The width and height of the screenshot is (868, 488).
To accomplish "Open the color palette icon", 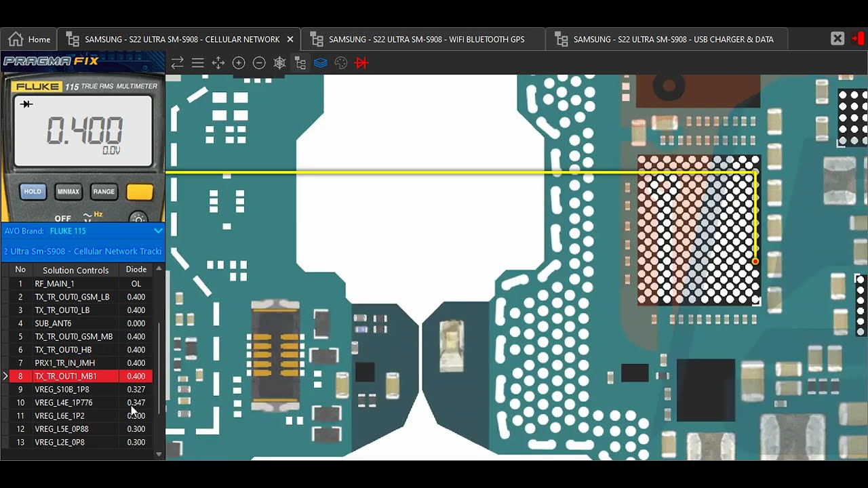I will (x=341, y=63).
